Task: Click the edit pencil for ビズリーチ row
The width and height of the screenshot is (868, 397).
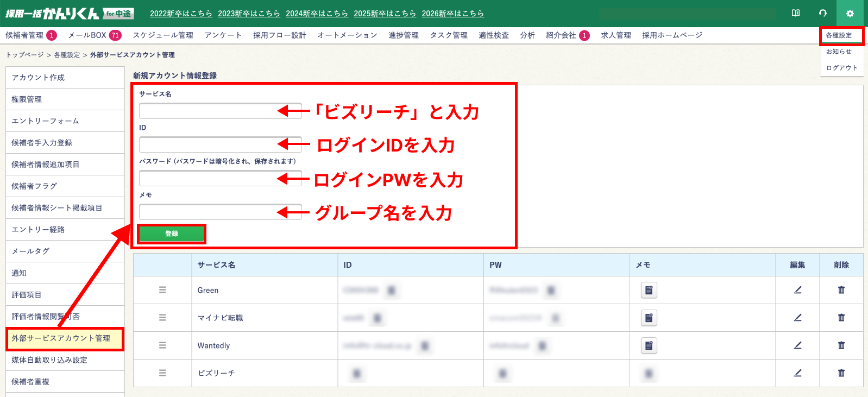Action: [797, 373]
